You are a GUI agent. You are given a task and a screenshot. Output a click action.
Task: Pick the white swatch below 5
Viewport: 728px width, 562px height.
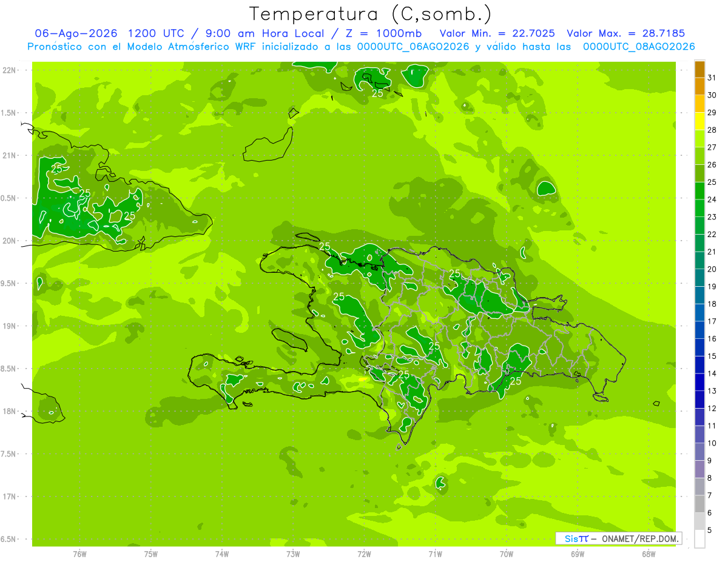click(699, 539)
